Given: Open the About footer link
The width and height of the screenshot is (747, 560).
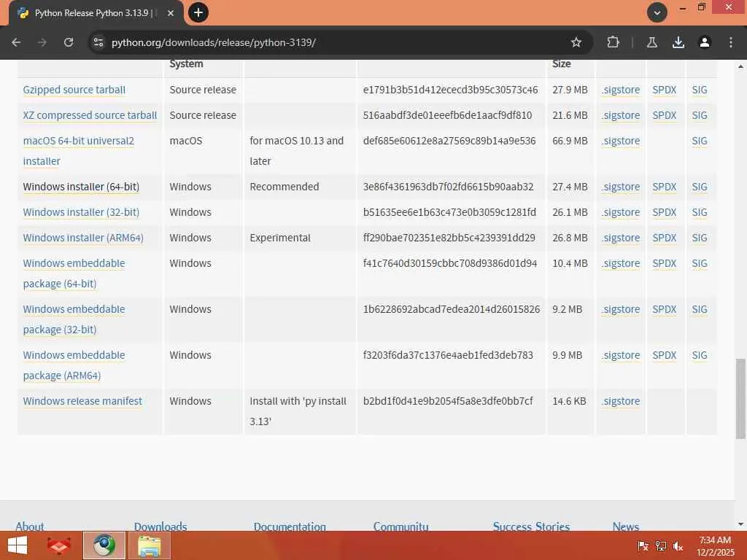Looking at the screenshot, I should [x=29, y=526].
